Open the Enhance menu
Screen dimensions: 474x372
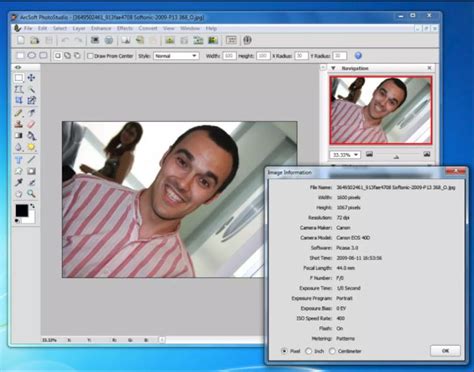point(101,28)
